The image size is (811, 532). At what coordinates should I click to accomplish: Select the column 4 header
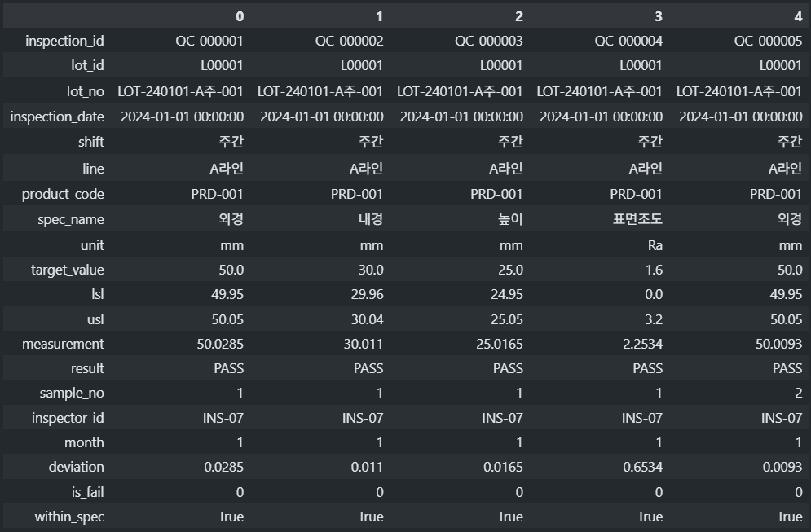798,16
